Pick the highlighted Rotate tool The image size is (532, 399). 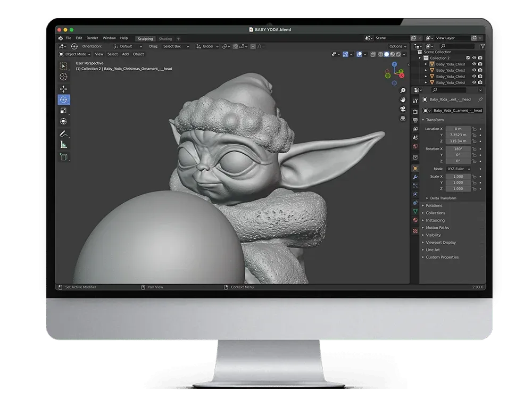63,100
